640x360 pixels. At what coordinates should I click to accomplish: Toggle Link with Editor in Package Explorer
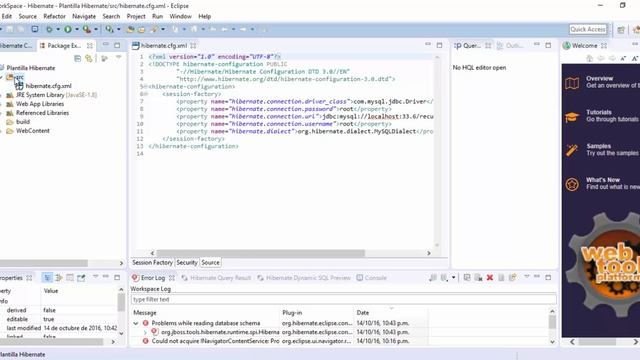coord(89,59)
